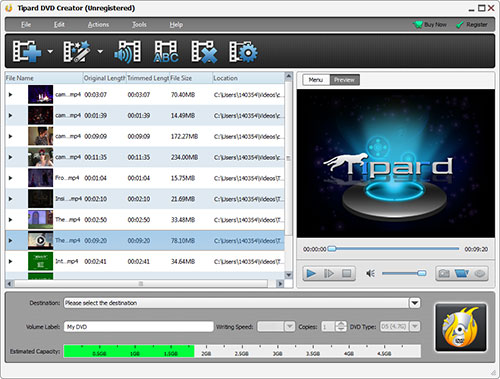500x379 pixels.
Task: Sort by Original Length column header
Action: (105, 78)
